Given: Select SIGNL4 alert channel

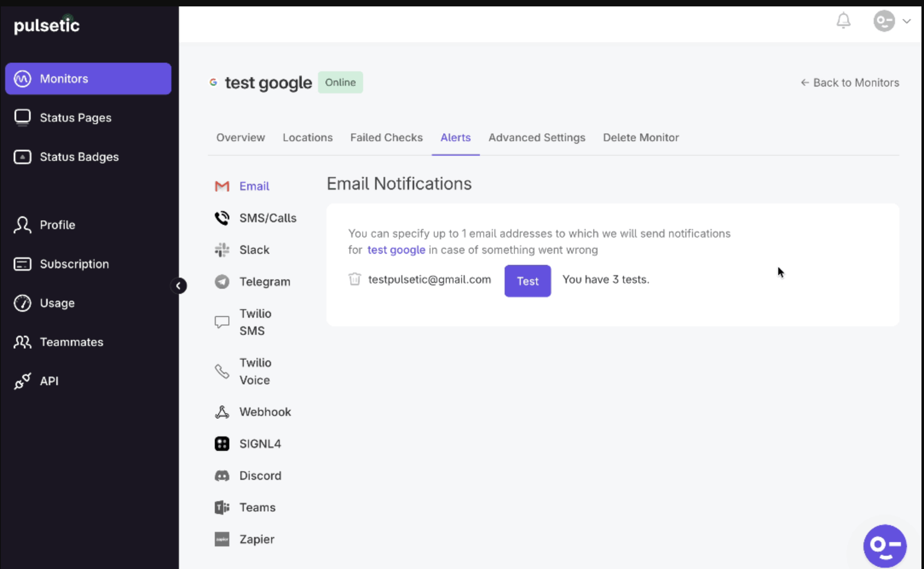Looking at the screenshot, I should tap(260, 444).
